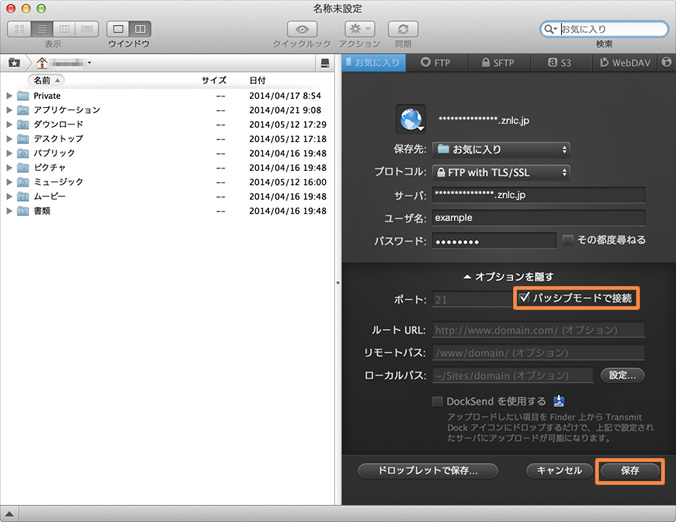Open home folder path dropdown arrow
Viewport: 676px width, 522px height.
(x=89, y=63)
